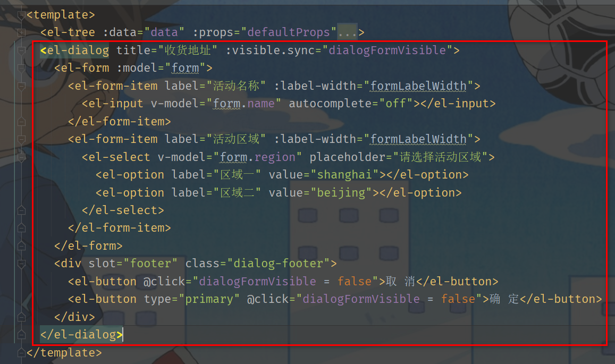Fold the 活动区域 el-form-item block
The image size is (615, 364).
click(x=21, y=139)
